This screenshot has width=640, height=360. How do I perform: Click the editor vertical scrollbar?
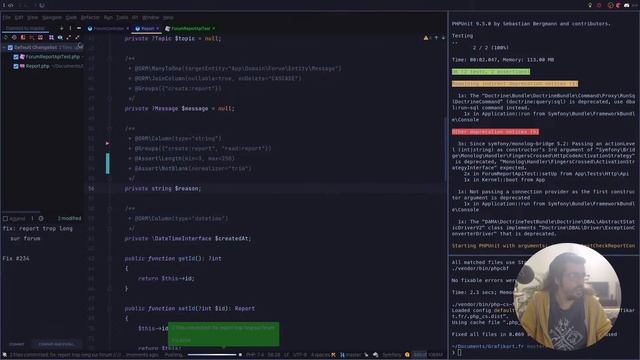(x=445, y=149)
